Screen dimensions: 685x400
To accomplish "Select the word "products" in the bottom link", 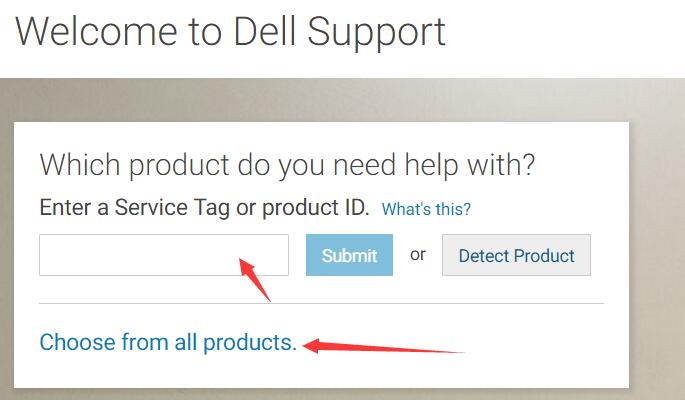I will (x=250, y=342).
